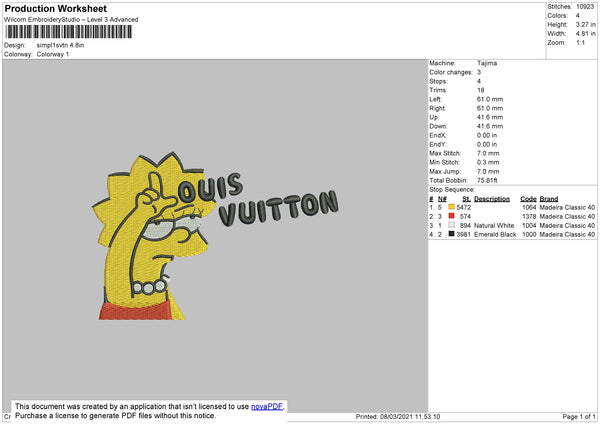Image resolution: width=600 pixels, height=424 pixels.
Task: Select thread code 1378 in row 2
Action: 529,217
